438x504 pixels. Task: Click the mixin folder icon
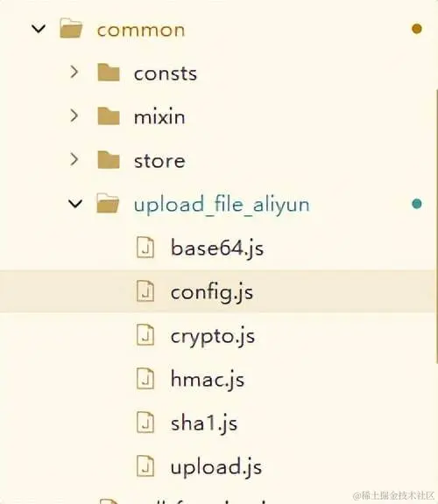click(109, 116)
